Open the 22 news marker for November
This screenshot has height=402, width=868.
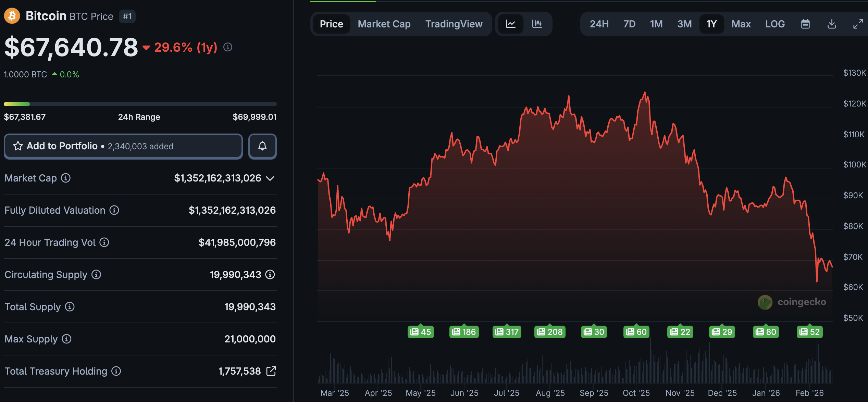(680, 332)
